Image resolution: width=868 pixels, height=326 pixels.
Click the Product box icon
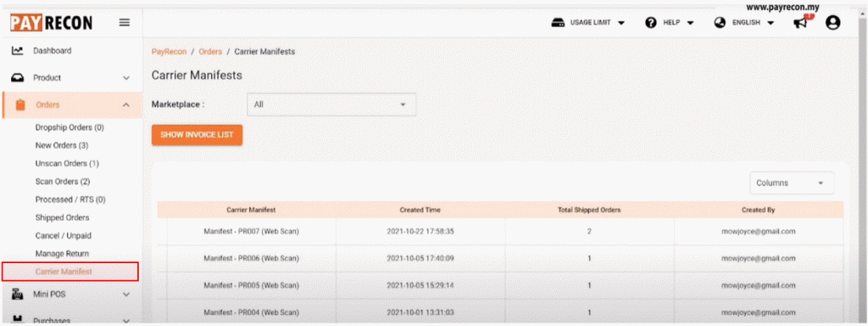(18, 78)
